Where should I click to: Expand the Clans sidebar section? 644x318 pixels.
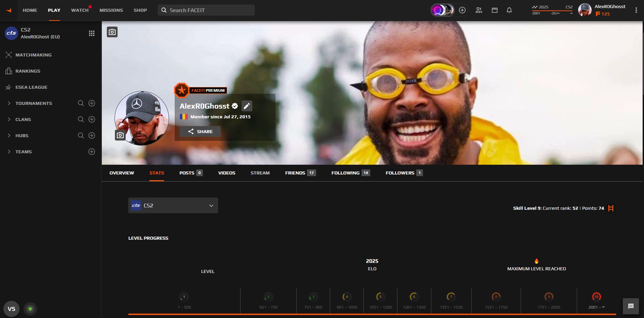tap(9, 119)
